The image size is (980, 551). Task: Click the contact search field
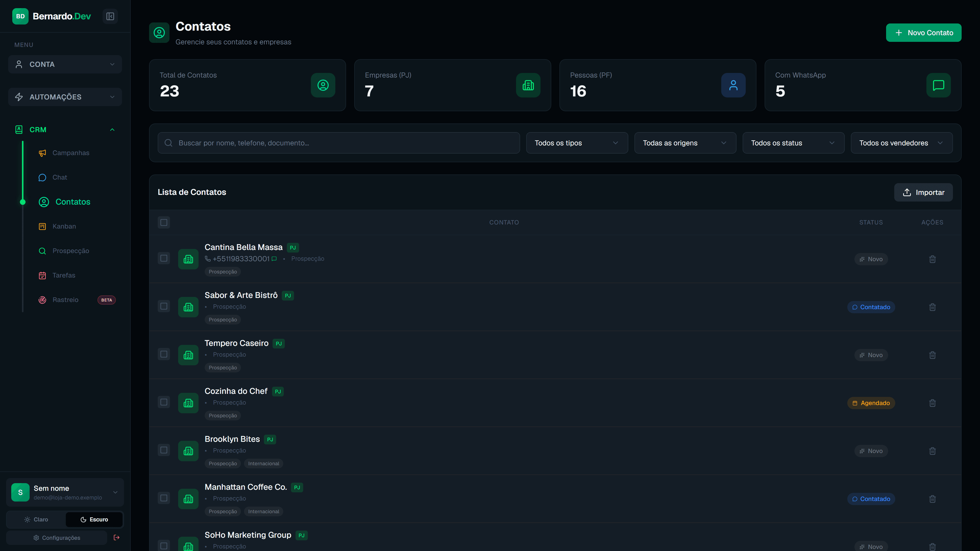click(x=339, y=143)
